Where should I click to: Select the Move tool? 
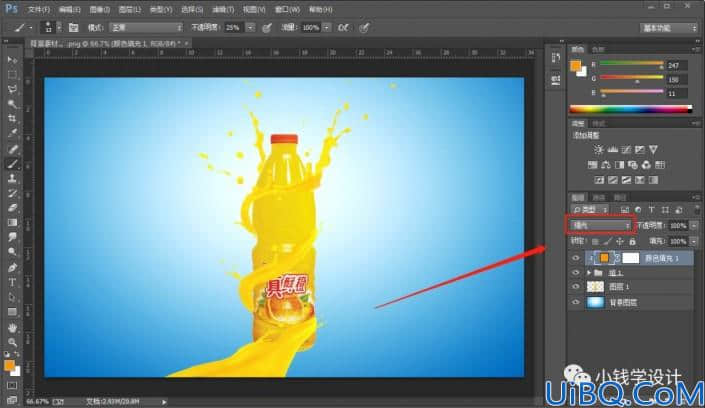(x=12, y=60)
